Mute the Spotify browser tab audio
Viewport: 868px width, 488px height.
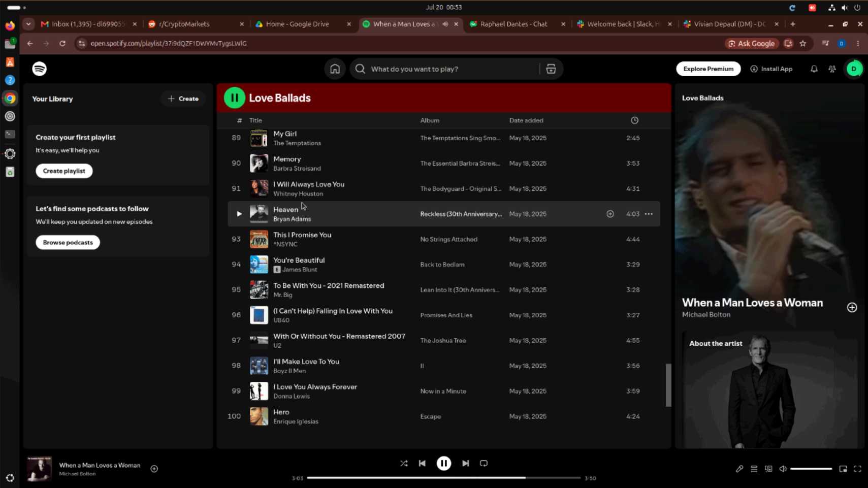click(x=445, y=24)
